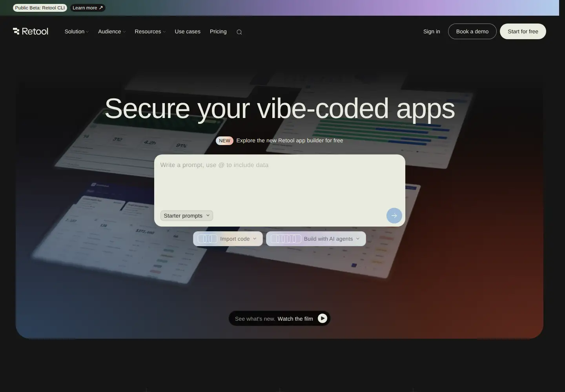Click Sign in
Viewport: 565px width, 392px height.
pyautogui.click(x=432, y=31)
